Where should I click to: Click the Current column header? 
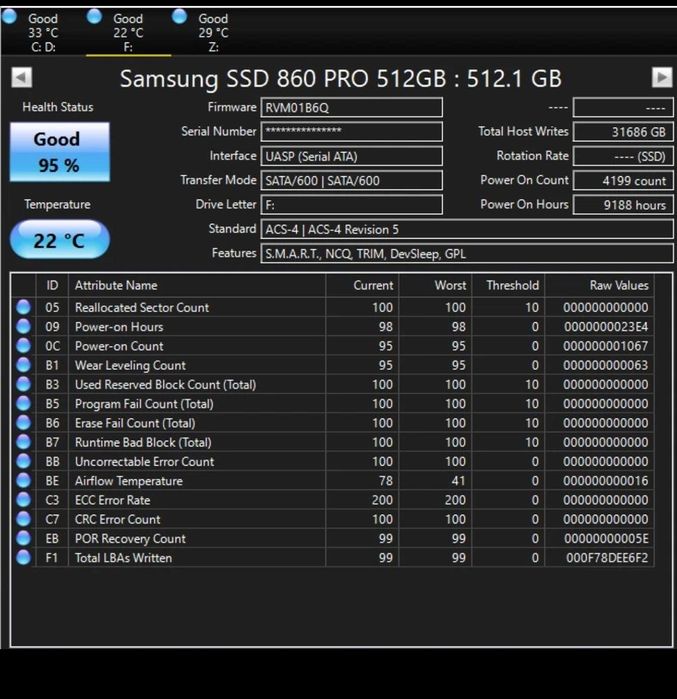click(362, 285)
